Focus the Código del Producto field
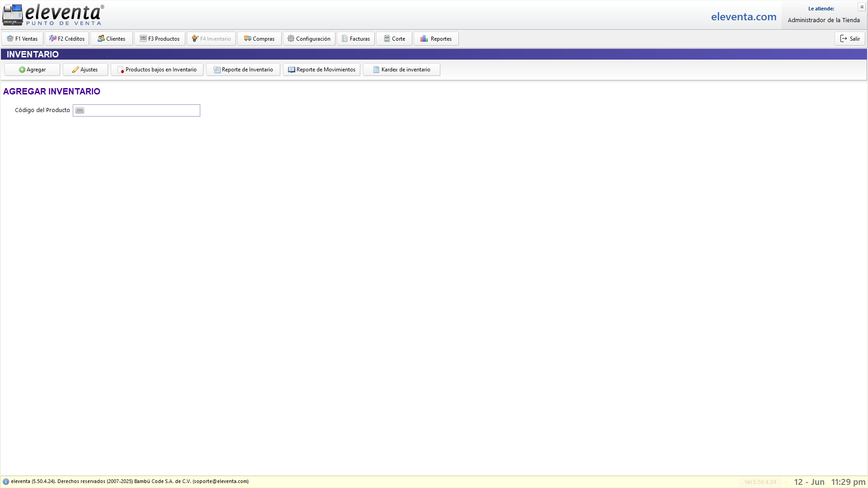 (x=141, y=111)
